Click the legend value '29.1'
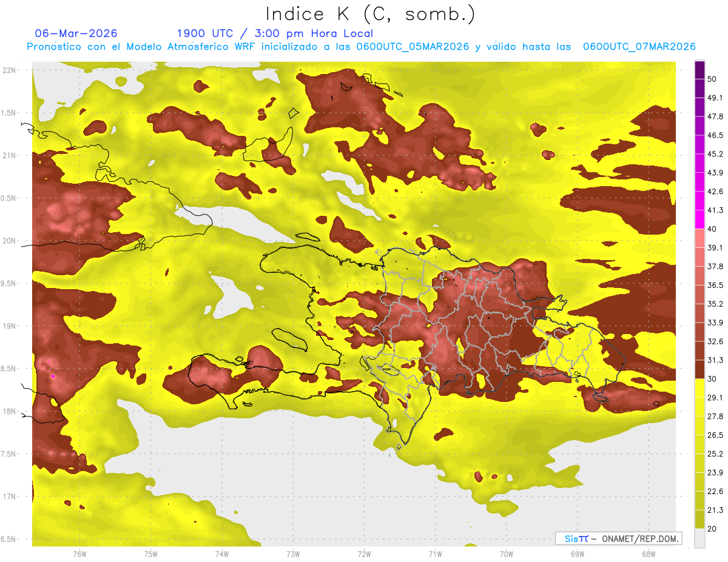The image size is (728, 562). click(x=715, y=398)
